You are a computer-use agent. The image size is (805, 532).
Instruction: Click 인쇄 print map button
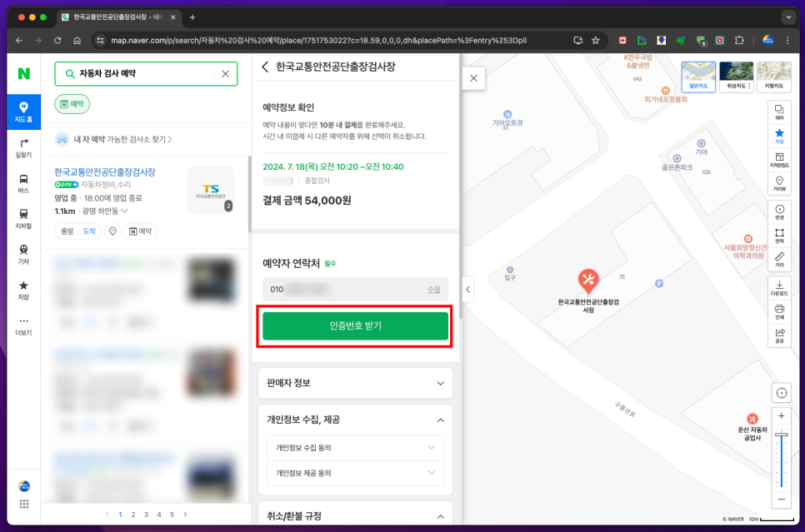[x=779, y=312]
